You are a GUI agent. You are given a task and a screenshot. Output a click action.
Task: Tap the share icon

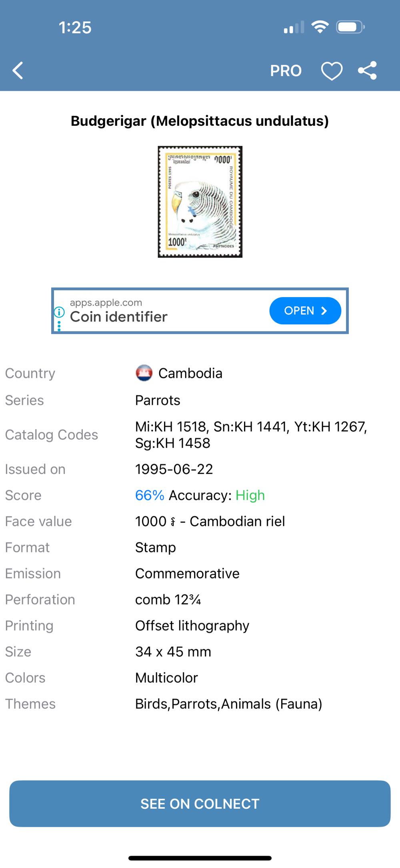tap(367, 71)
